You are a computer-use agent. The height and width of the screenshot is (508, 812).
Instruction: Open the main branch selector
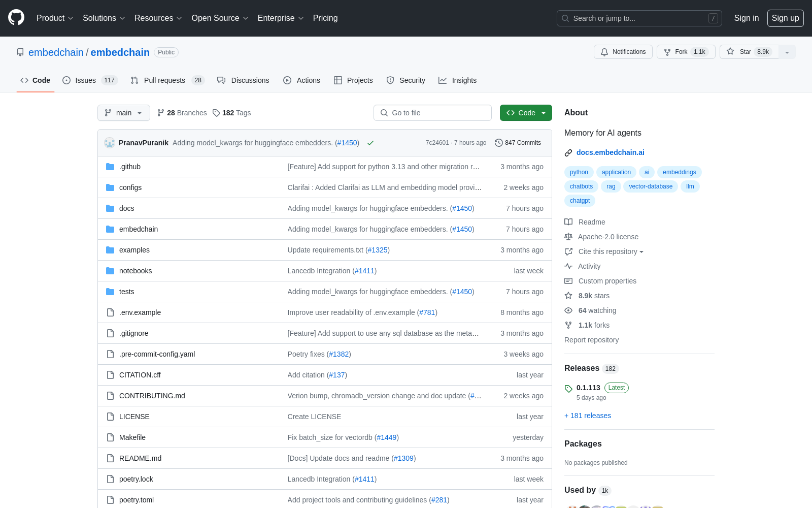124,113
